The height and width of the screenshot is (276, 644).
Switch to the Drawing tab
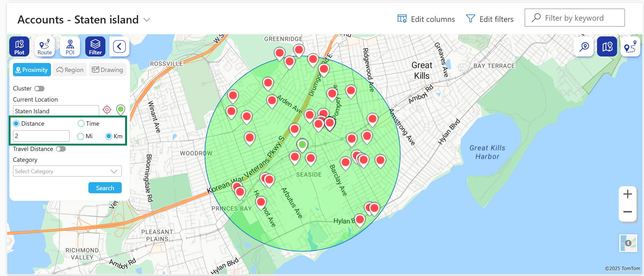108,70
